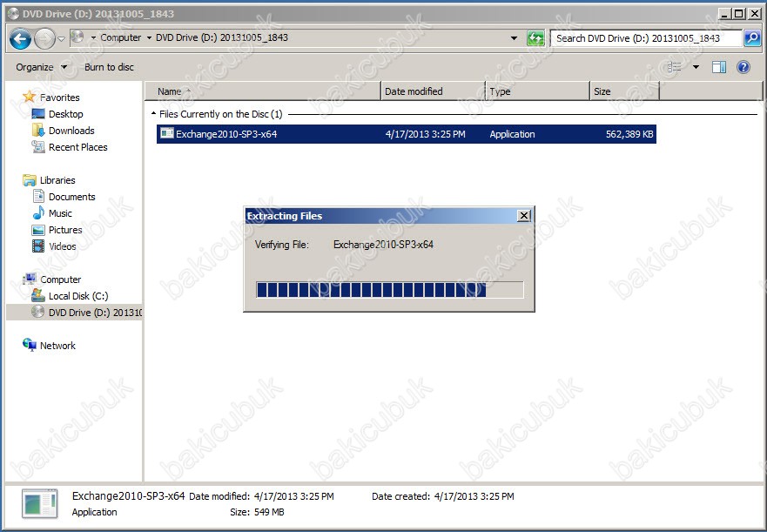Close the Extracting Files dialog
The width and height of the screenshot is (767, 532).
point(524,216)
